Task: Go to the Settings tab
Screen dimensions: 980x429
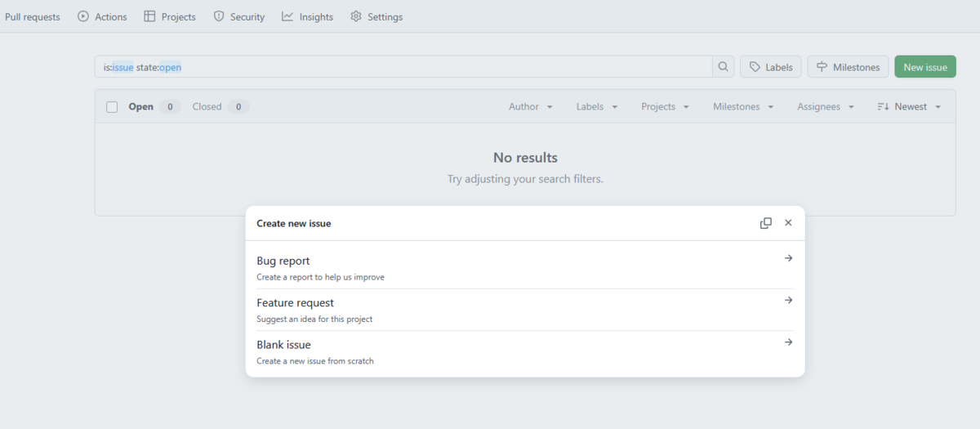Action: pyautogui.click(x=376, y=16)
